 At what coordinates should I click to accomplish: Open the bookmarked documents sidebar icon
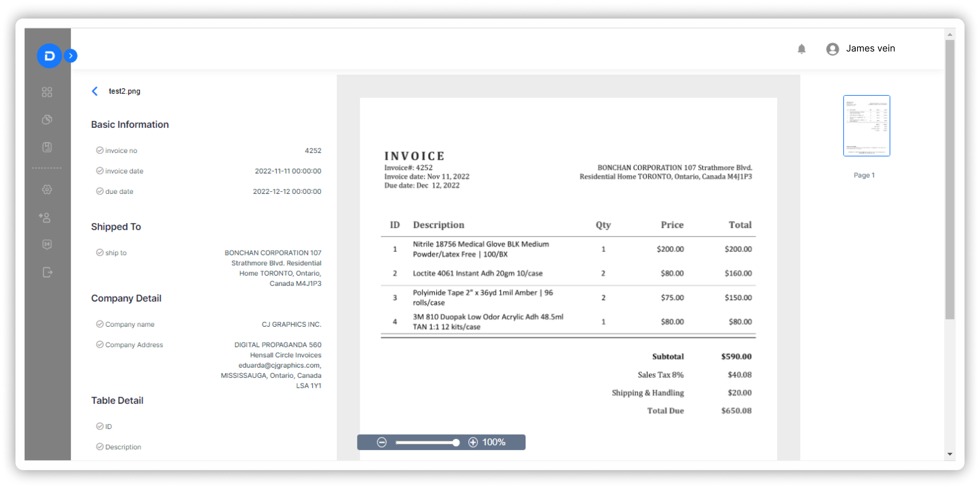pos(47,147)
